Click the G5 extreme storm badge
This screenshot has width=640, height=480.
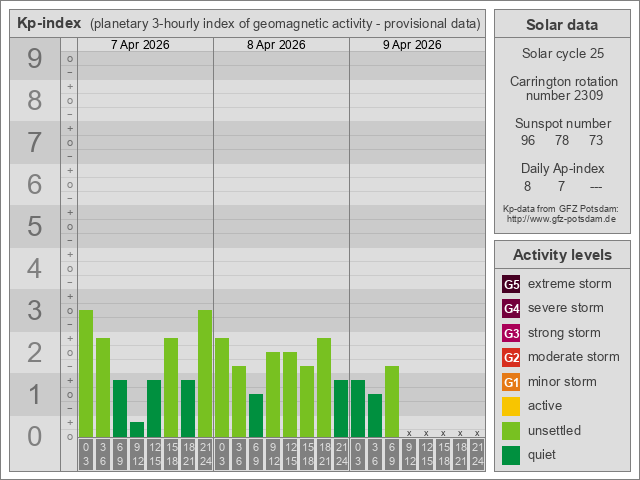coord(511,284)
